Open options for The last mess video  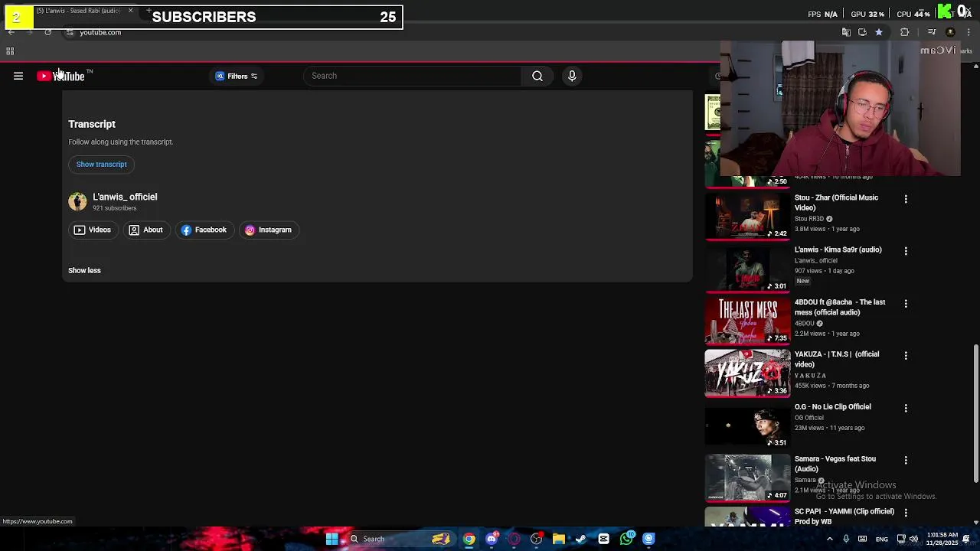[x=906, y=304]
